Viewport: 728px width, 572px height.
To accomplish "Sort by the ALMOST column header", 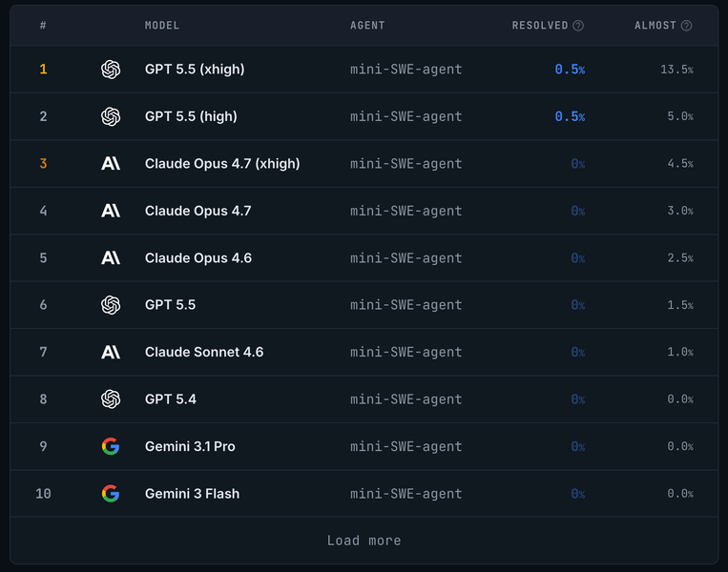I will pyautogui.click(x=655, y=26).
